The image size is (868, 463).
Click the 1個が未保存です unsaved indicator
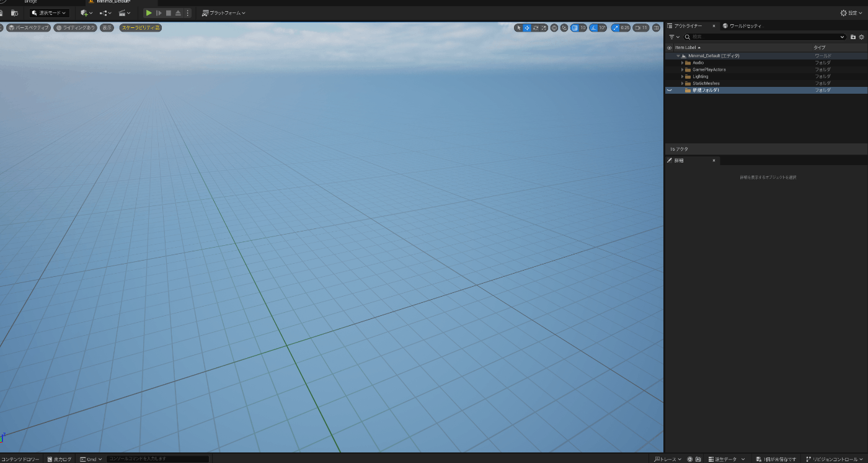(776, 459)
